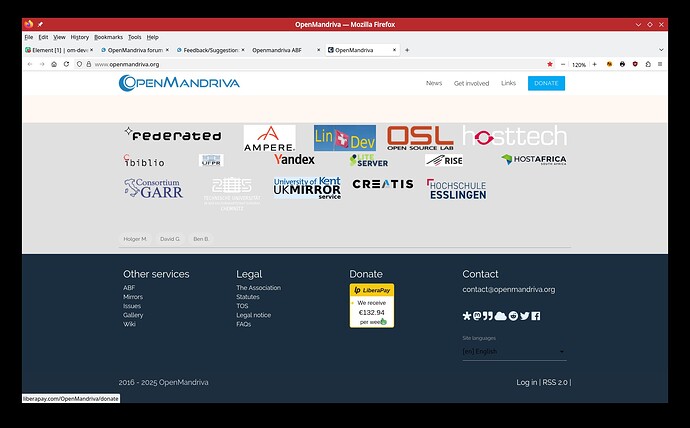Open the Mirrors footer link
The image size is (690, 428).
tap(133, 297)
